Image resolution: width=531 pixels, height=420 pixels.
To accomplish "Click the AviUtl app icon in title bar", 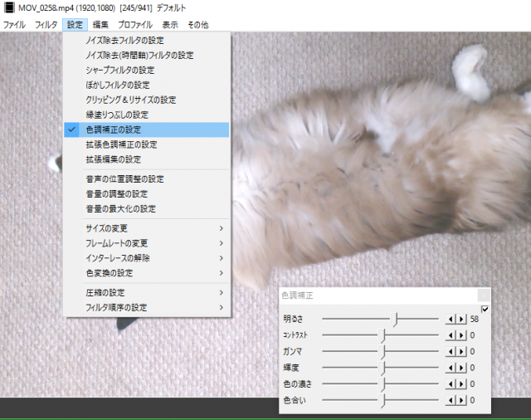I will click(8, 8).
